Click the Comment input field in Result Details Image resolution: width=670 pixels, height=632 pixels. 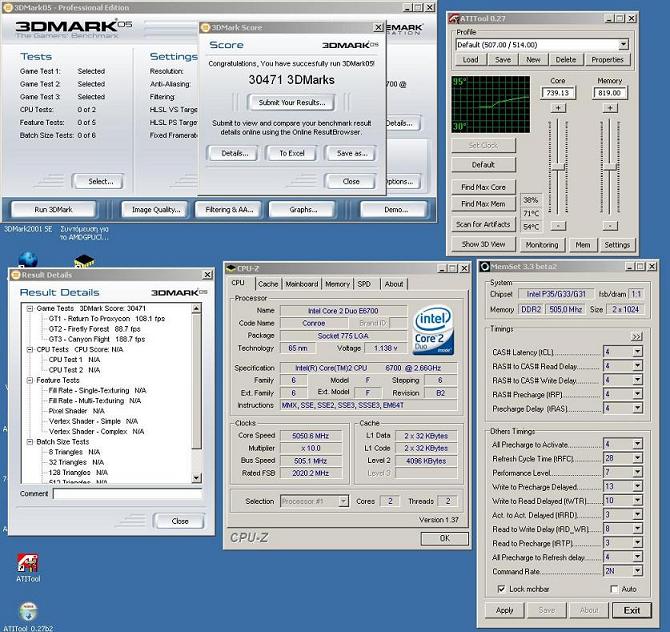pos(127,494)
